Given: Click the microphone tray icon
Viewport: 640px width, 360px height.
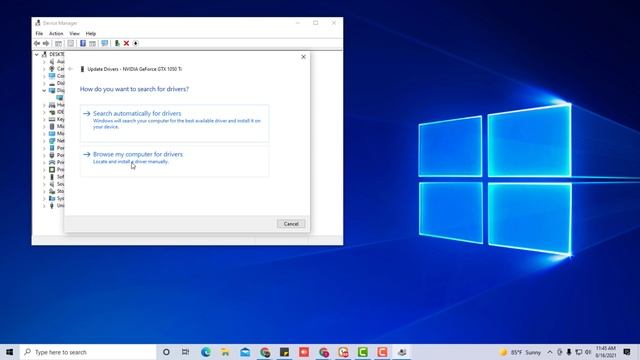Looking at the screenshot, I should [569, 352].
